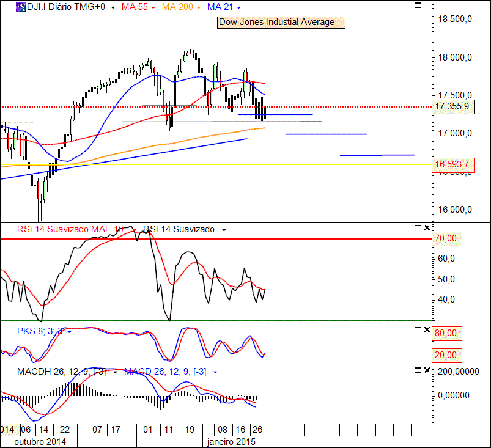Close the RSI 14 Suavizado panel

pyautogui.click(x=427, y=228)
